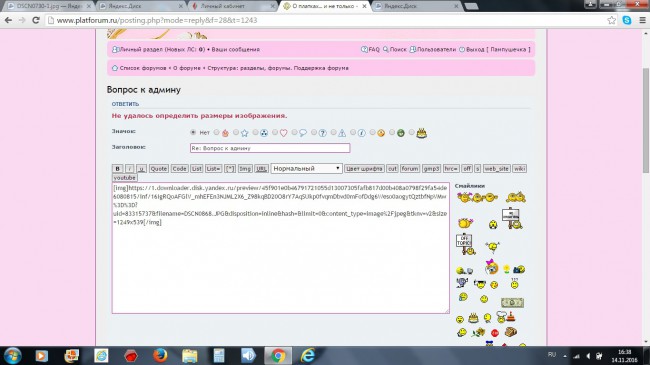
Task: Click the page vertical scrollbar thumb
Action: pyautogui.click(x=645, y=120)
